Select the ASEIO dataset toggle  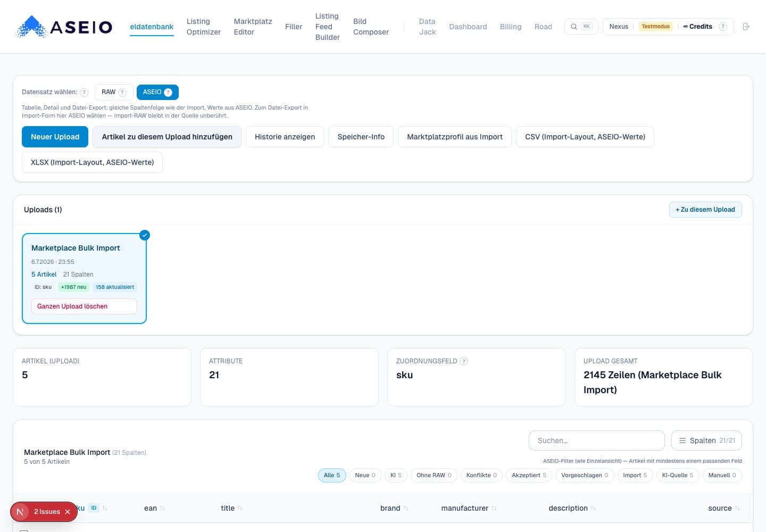pyautogui.click(x=157, y=92)
